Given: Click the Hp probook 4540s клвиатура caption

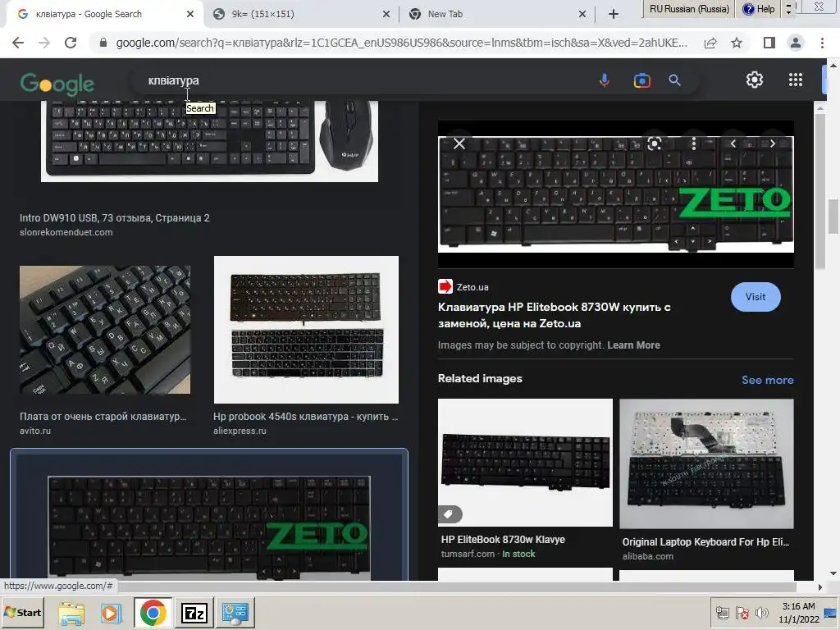Looking at the screenshot, I should pyautogui.click(x=305, y=416).
